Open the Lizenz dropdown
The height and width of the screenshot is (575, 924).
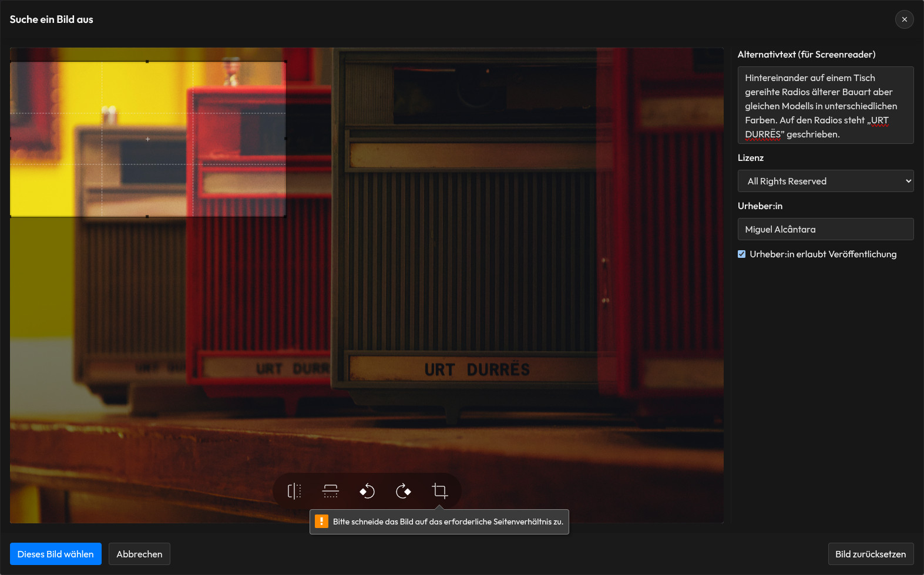tap(826, 181)
